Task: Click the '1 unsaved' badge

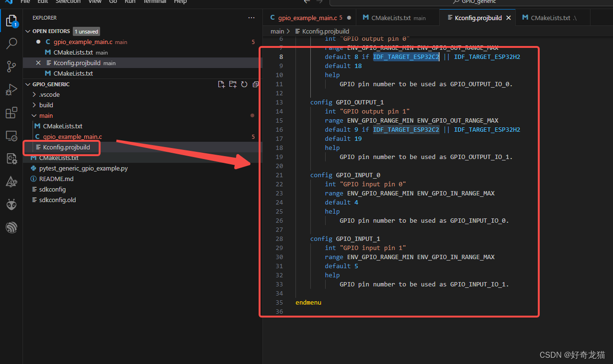Action: tap(86, 31)
